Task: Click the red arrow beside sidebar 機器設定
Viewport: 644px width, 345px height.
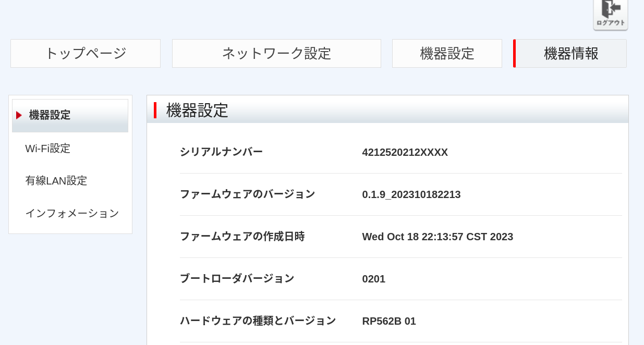Action: (x=19, y=115)
